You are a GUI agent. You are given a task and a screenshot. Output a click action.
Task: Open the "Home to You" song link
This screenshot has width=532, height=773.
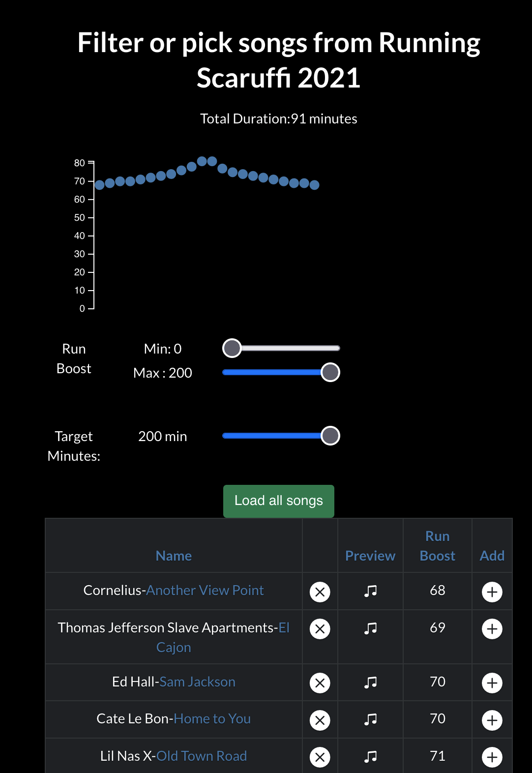[211, 719]
